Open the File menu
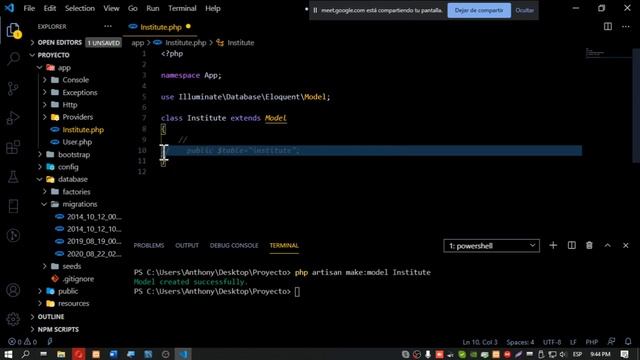This screenshot has height=360, width=640. 29,8
